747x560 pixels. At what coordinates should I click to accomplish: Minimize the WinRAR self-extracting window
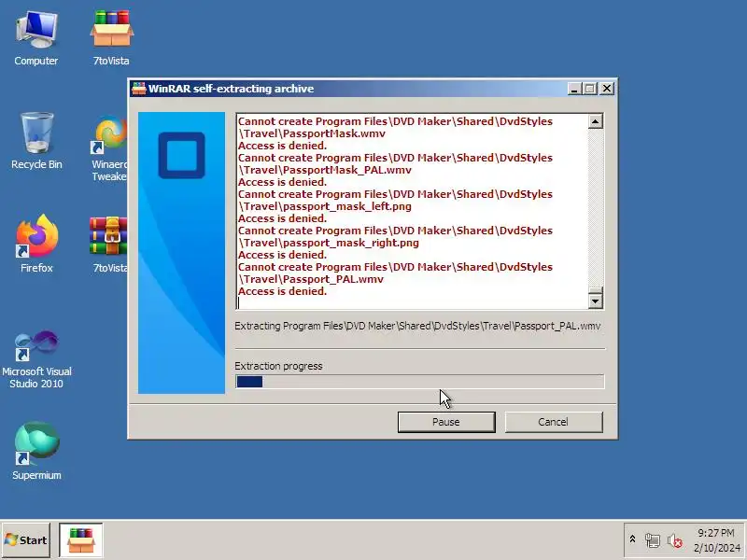[x=574, y=89]
